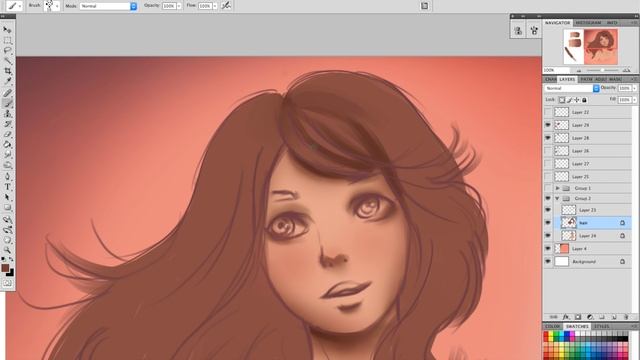The height and width of the screenshot is (360, 640).
Task: Switch to the Info tab
Action: [611, 23]
